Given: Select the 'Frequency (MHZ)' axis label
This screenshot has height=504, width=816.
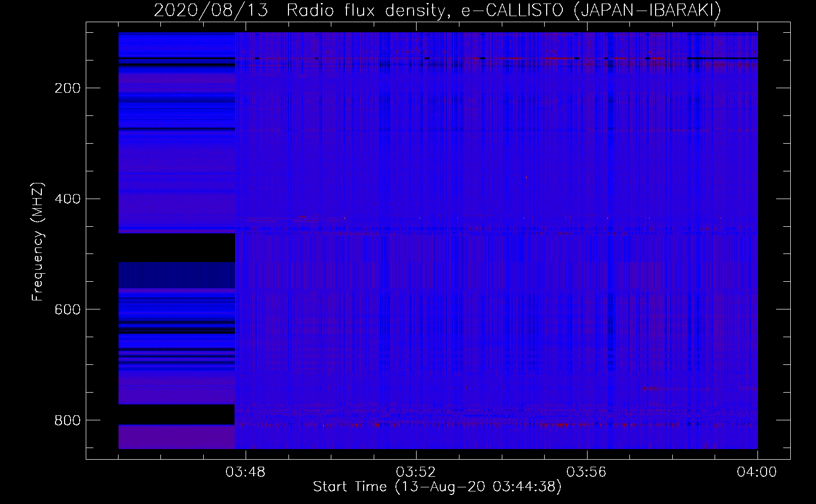Looking at the screenshot, I should click(x=38, y=241).
